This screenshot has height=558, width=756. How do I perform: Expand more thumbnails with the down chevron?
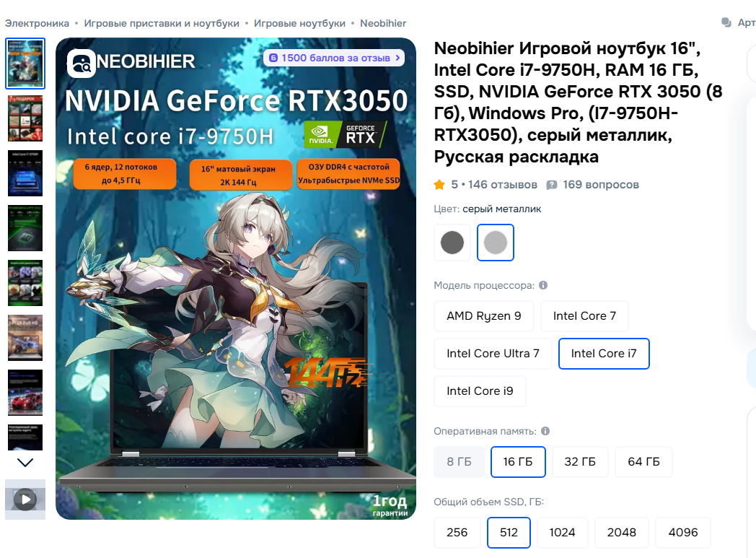click(x=25, y=463)
